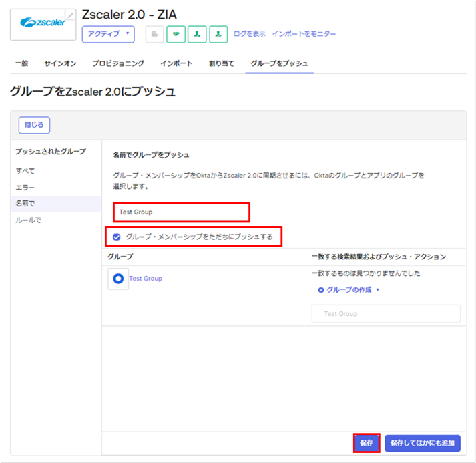This screenshot has height=463, width=476.
Task: Switch to the サインオン tab
Action: (x=60, y=63)
